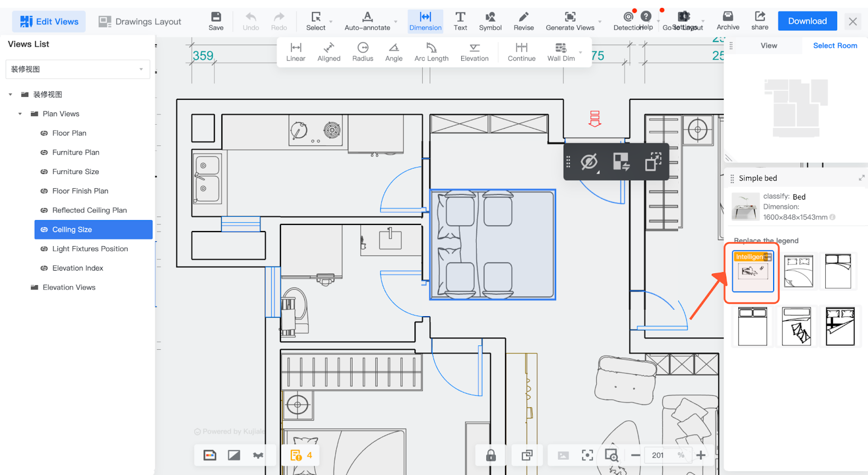The height and width of the screenshot is (475, 868).
Task: Choose the Aligned dimension tool
Action: [329, 52]
